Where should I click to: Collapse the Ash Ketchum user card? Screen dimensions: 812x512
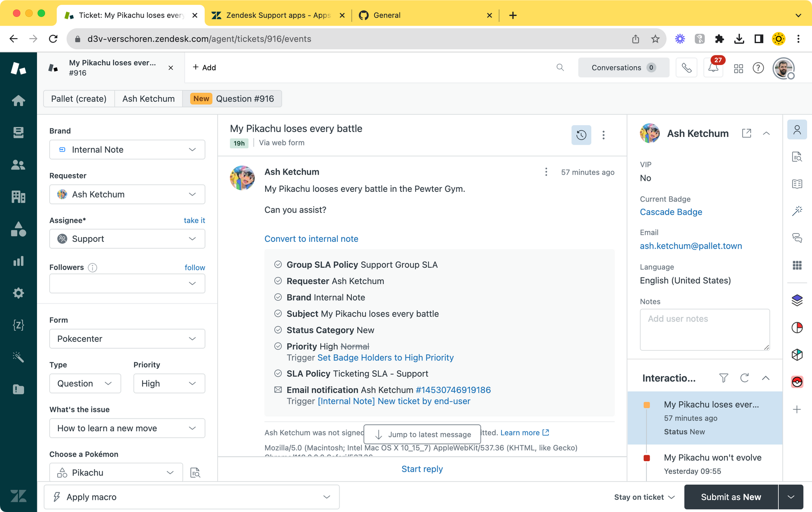pos(766,133)
